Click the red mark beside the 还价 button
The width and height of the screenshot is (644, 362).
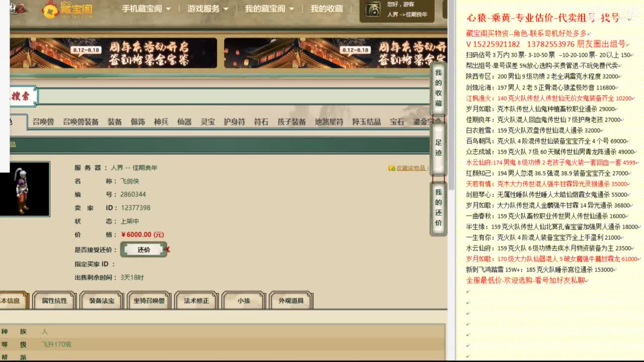tap(168, 249)
